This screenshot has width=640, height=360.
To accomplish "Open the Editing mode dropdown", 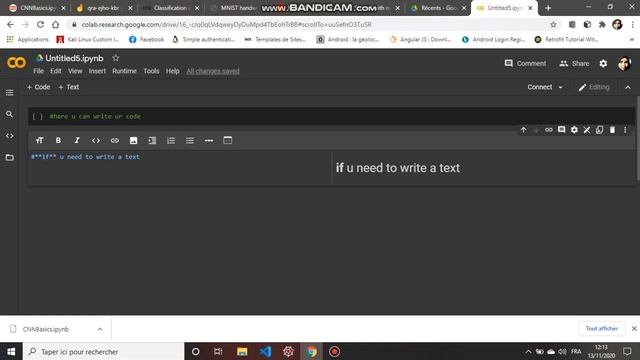I will pos(594,87).
